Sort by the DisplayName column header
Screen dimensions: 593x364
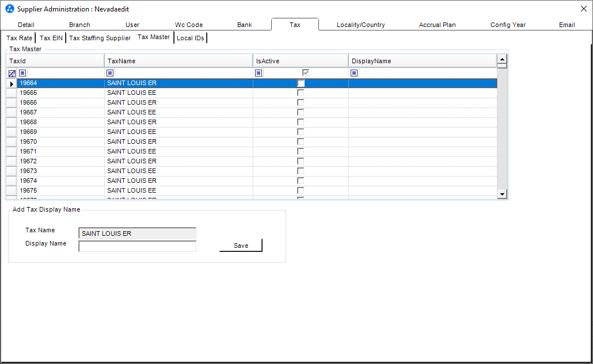tap(423, 61)
